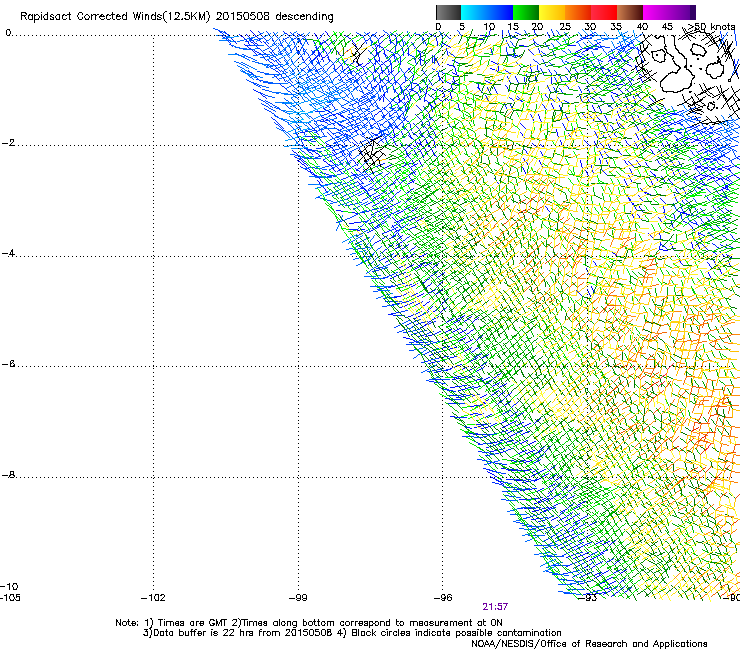Click the 0 latitude axis label

[x=8, y=33]
